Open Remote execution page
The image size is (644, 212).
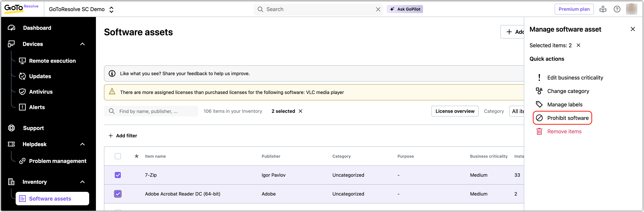pos(52,61)
